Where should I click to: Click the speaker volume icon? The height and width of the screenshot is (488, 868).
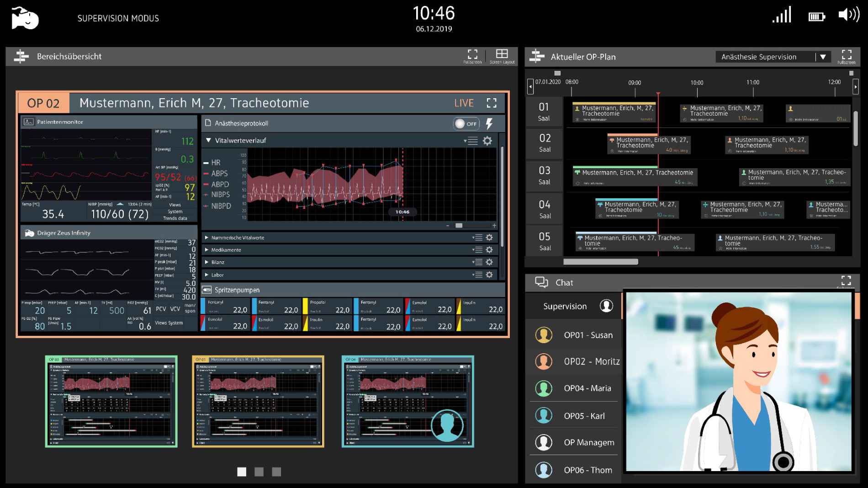[849, 15]
